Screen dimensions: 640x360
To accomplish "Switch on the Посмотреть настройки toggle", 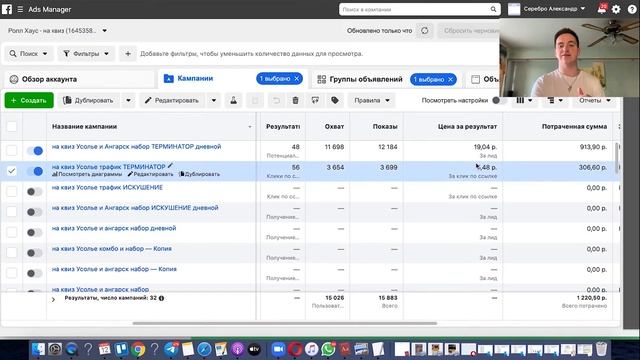I will point(499,100).
